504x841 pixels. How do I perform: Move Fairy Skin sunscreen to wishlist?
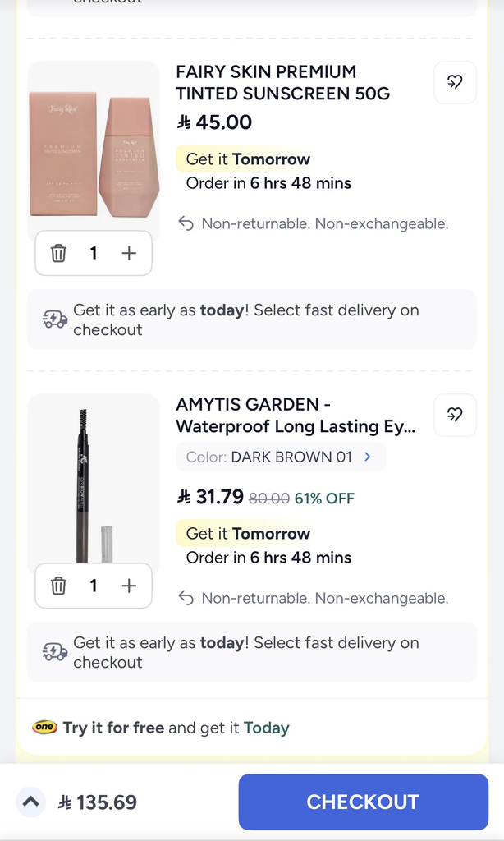[x=455, y=82]
